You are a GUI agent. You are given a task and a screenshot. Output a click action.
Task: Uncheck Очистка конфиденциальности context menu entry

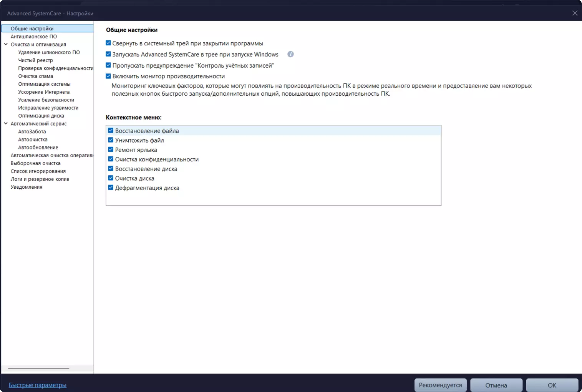[x=111, y=159]
